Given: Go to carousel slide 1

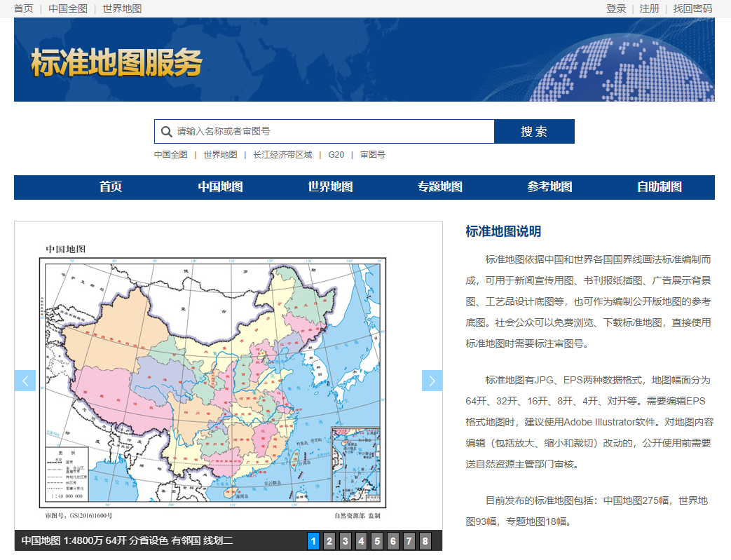Looking at the screenshot, I should 313,541.
